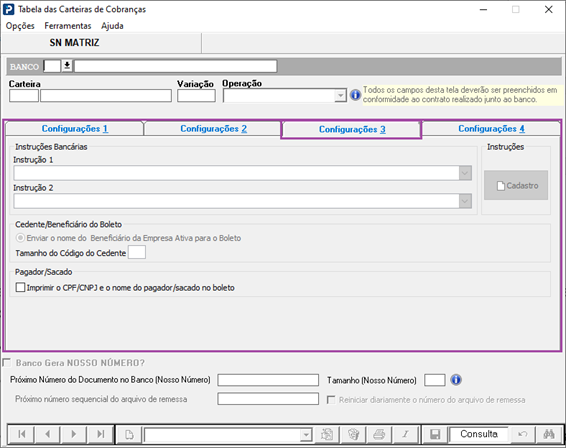Open the Ferramentas menu
The width and height of the screenshot is (567, 448).
click(x=68, y=26)
